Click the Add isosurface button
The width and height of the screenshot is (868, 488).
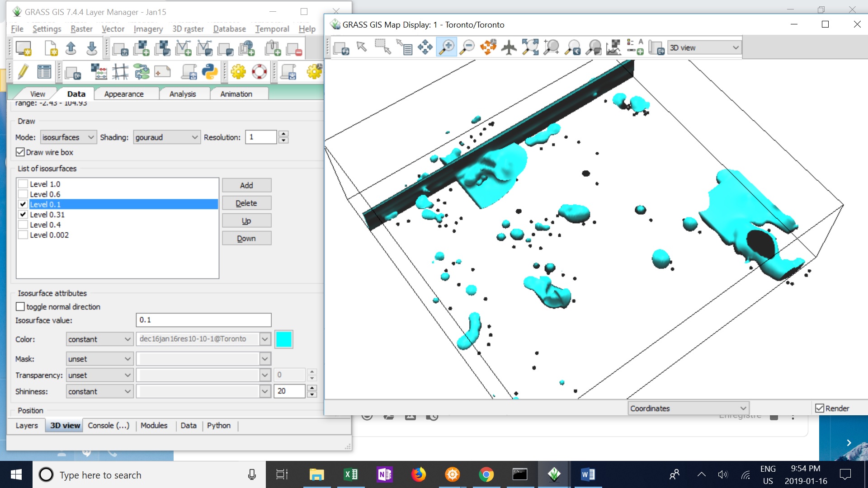[246, 185]
